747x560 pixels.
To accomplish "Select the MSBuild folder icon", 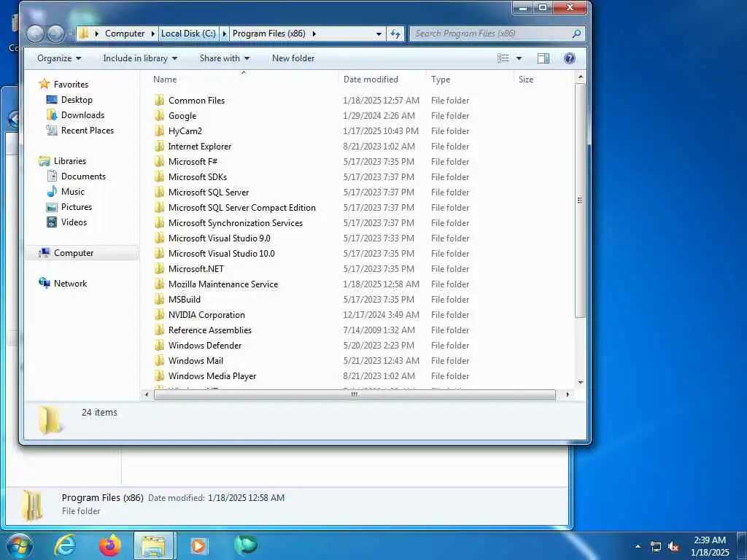I will coord(160,299).
